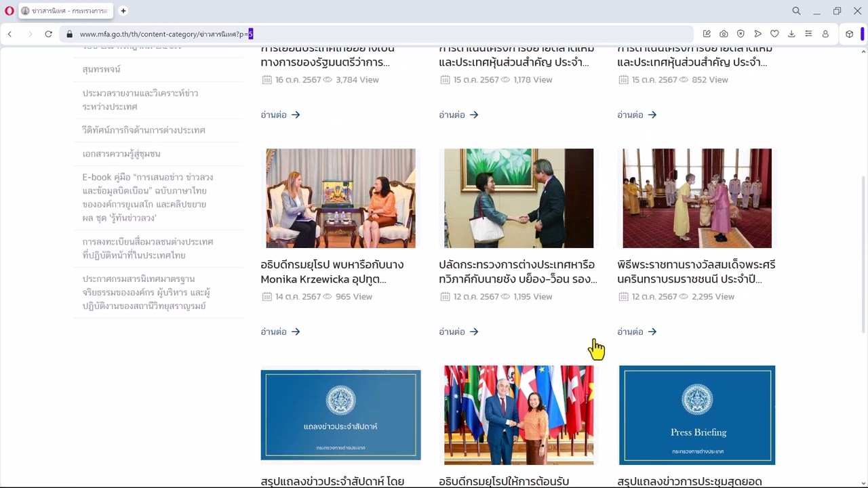The width and height of the screenshot is (868, 488).
Task: Open ประกาศกรมสารนิเทศมาตรฐานจริยธรรม sidebar link
Action: 146,292
